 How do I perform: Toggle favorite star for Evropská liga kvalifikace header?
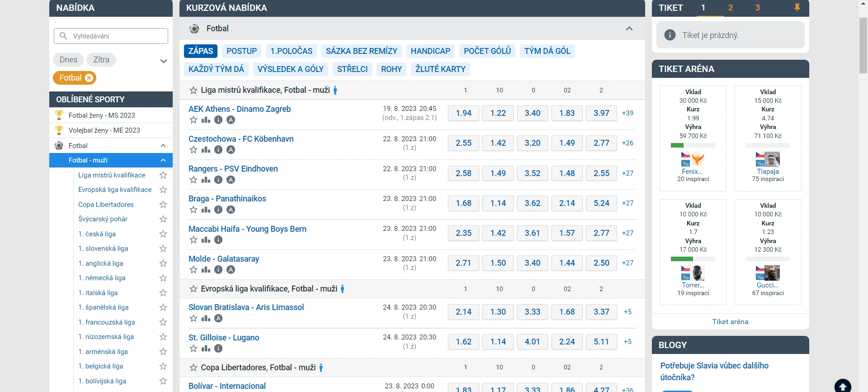(x=193, y=289)
